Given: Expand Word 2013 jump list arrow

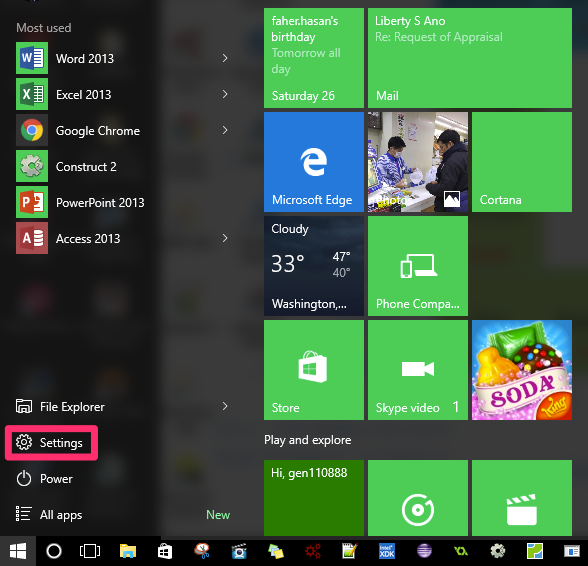Looking at the screenshot, I should pos(225,58).
